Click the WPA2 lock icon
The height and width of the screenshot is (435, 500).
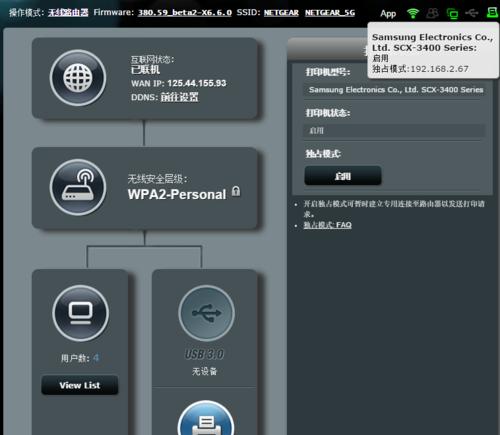point(236,192)
